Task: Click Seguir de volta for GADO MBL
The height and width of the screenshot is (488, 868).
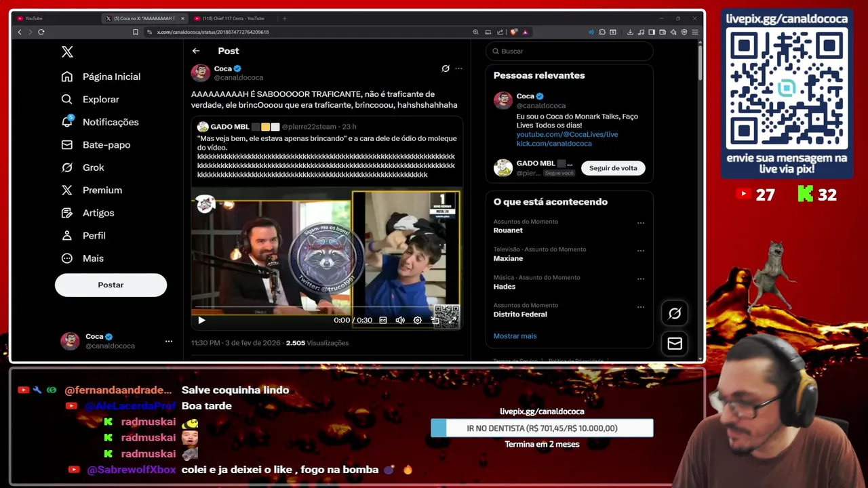Action: pyautogui.click(x=613, y=168)
